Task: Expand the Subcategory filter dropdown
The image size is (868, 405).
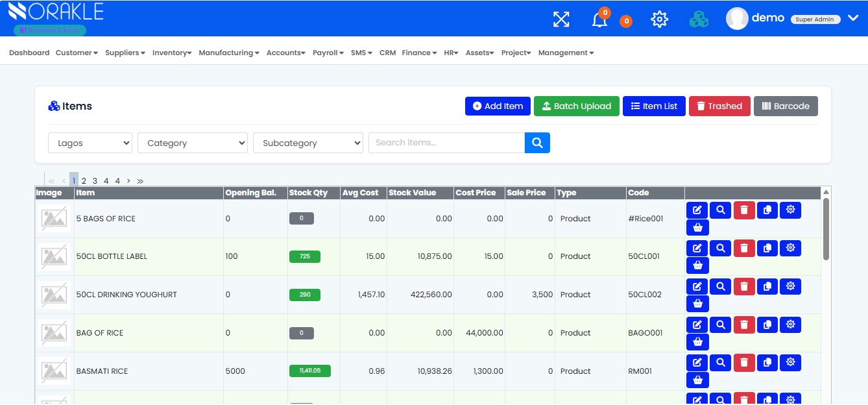Action: (308, 143)
